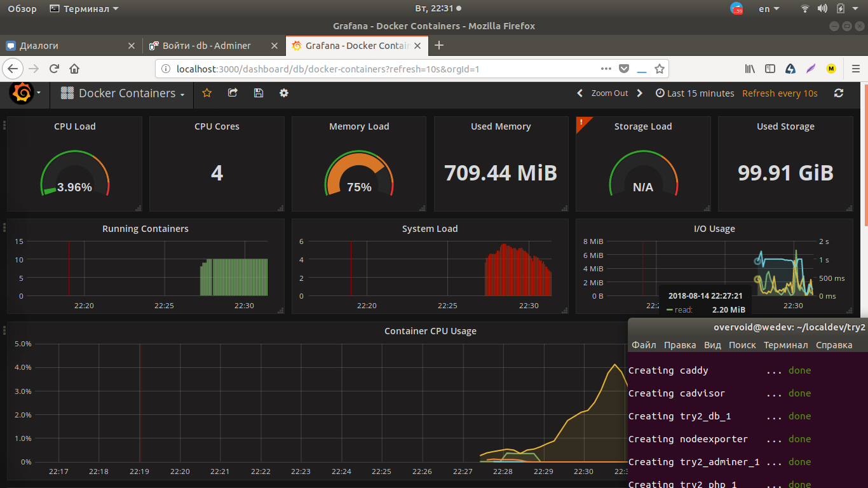Click the Pocket save icon
Viewport: 868px width, 488px height.
tap(624, 69)
